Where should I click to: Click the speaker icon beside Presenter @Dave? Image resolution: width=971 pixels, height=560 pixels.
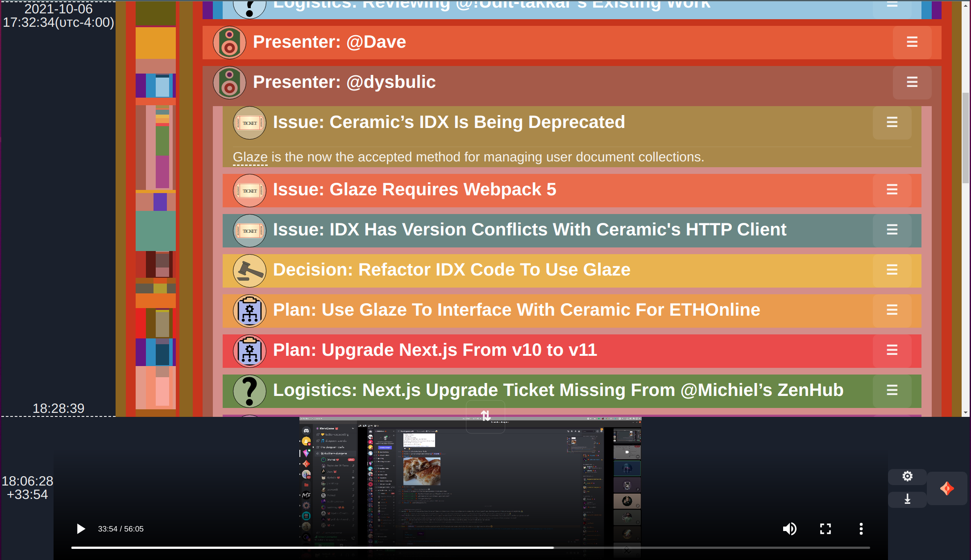tap(229, 42)
